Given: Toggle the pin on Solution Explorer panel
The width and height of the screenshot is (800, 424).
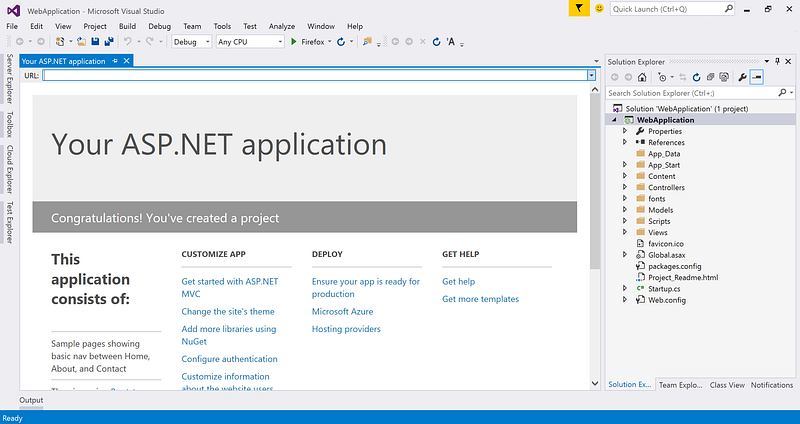Looking at the screenshot, I should 778,61.
